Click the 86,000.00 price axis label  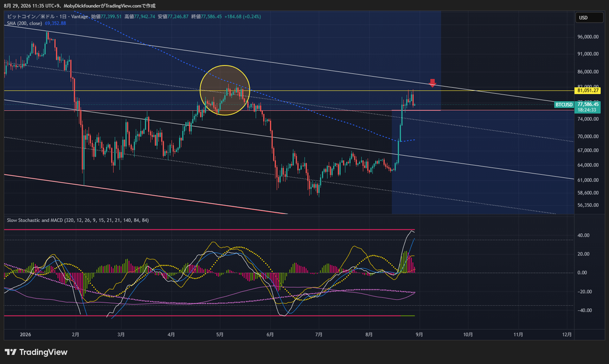tap(588, 72)
